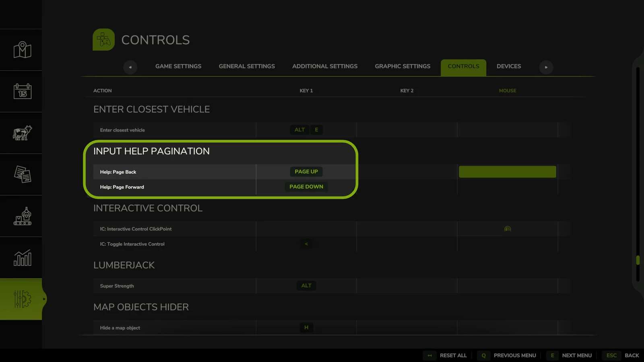Select the highlighted settings icon in the sidebar

click(x=21, y=300)
